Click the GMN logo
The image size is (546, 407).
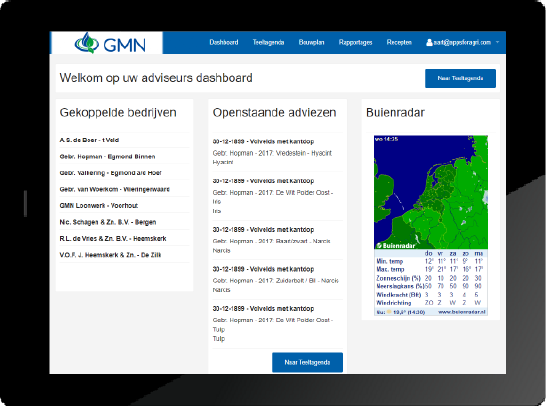click(110, 43)
